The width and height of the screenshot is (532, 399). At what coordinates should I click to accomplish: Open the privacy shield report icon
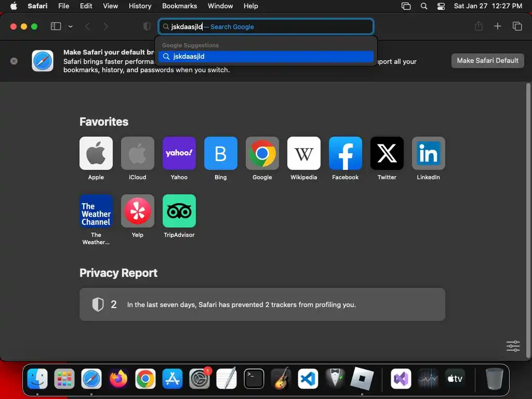pos(147,26)
